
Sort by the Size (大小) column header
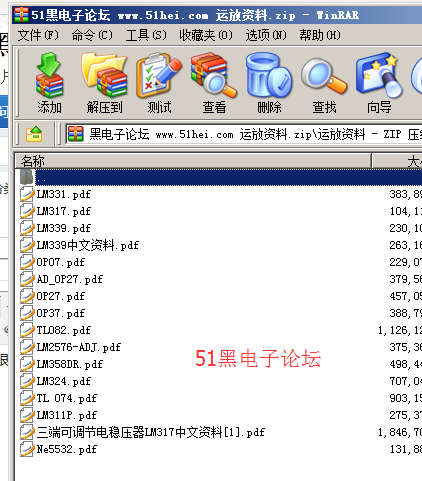click(397, 161)
